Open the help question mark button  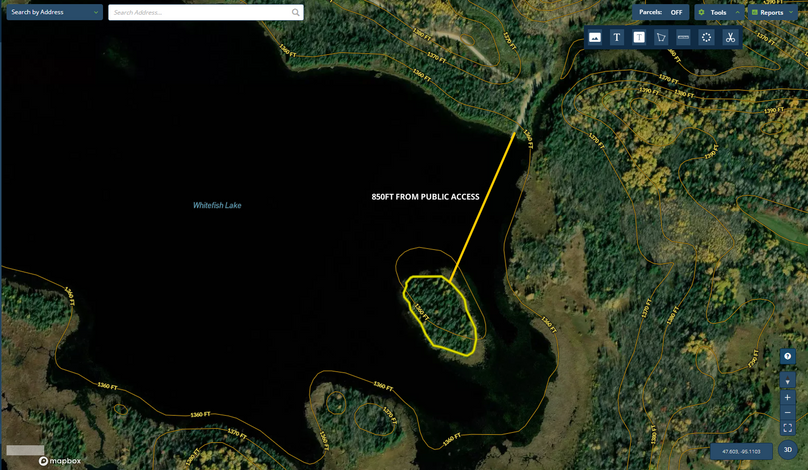click(788, 357)
